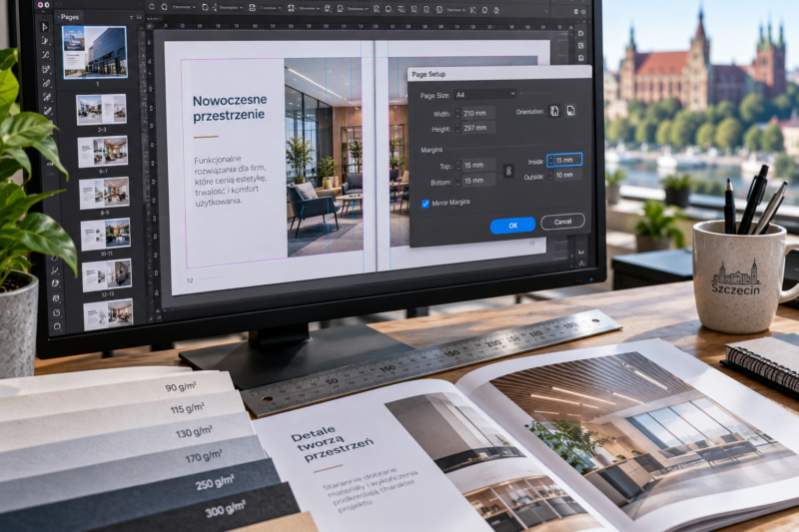Select spread 8-9 thumbnail in Pages panel
799x532 pixels.
pyautogui.click(x=105, y=193)
